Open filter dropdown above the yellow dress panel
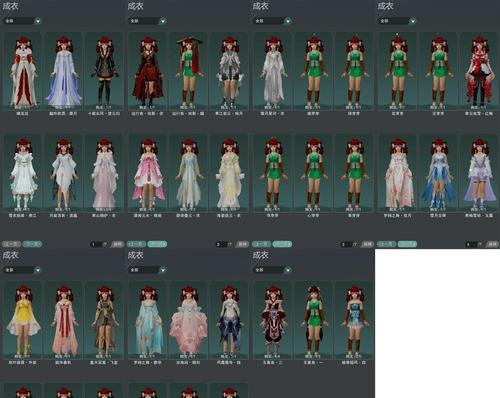The width and height of the screenshot is (500, 398). pyautogui.click(x=22, y=270)
